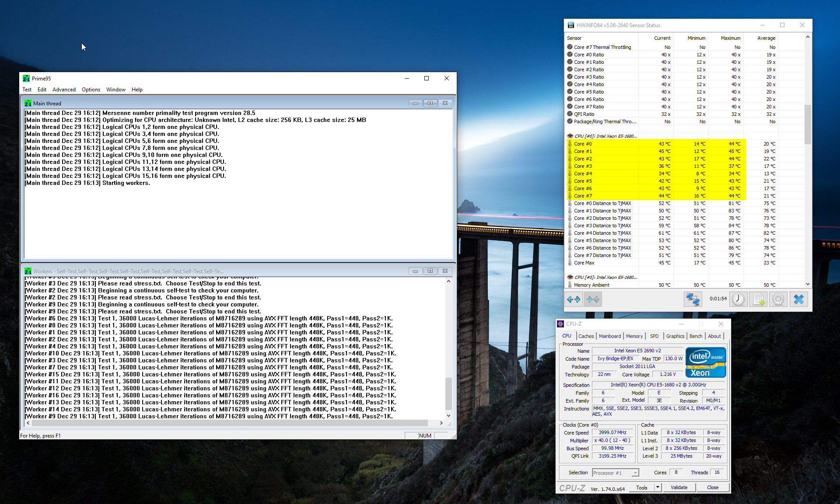Open the Processor #1 selection dropdown
This screenshot has height=504, width=840.
pos(635,473)
